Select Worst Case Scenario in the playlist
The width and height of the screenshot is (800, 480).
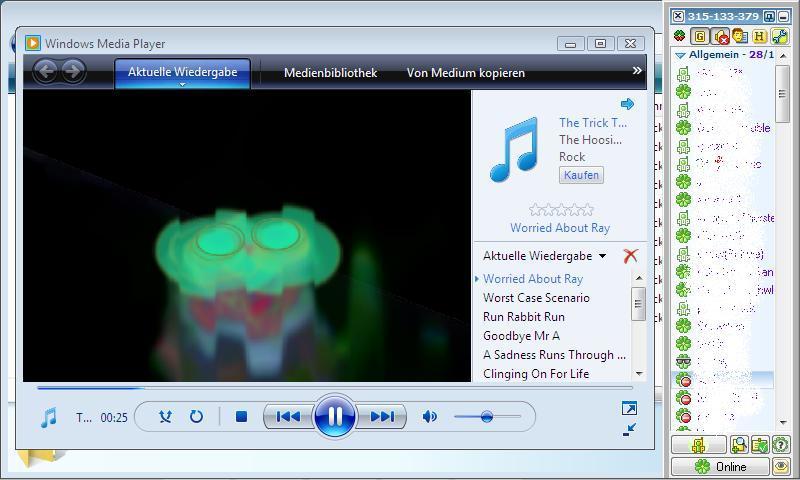click(536, 298)
